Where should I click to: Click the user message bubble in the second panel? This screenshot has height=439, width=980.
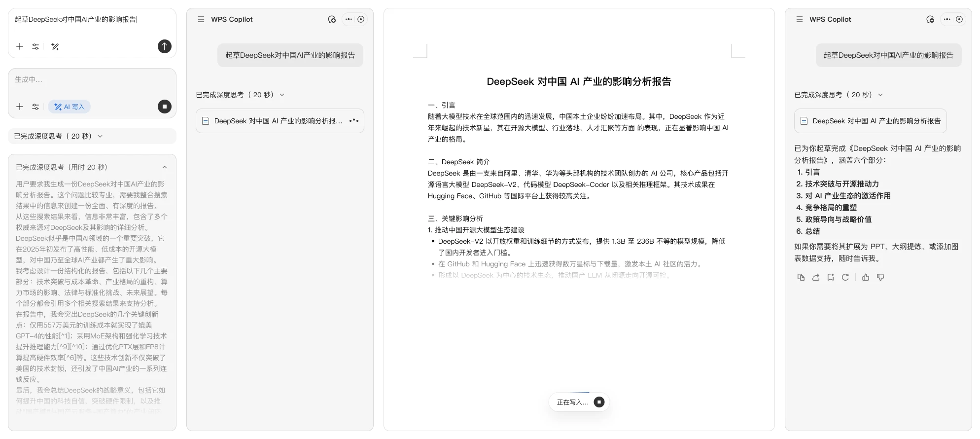tap(290, 55)
